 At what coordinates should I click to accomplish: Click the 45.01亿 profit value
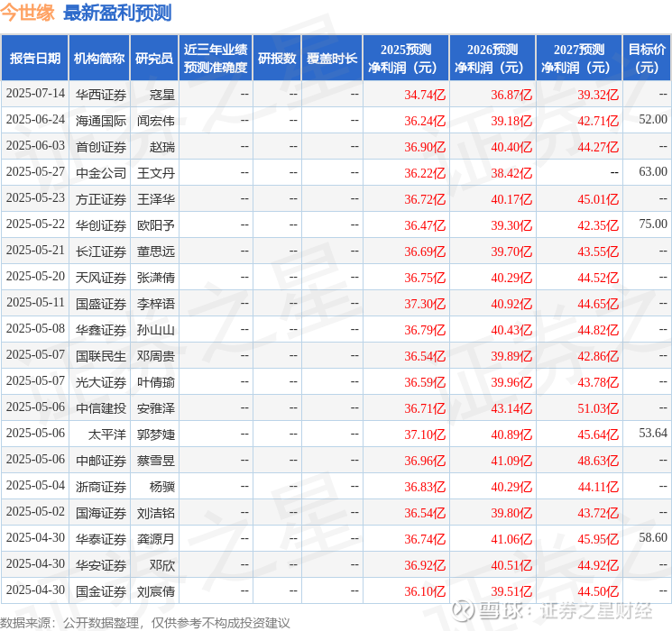[598, 199]
